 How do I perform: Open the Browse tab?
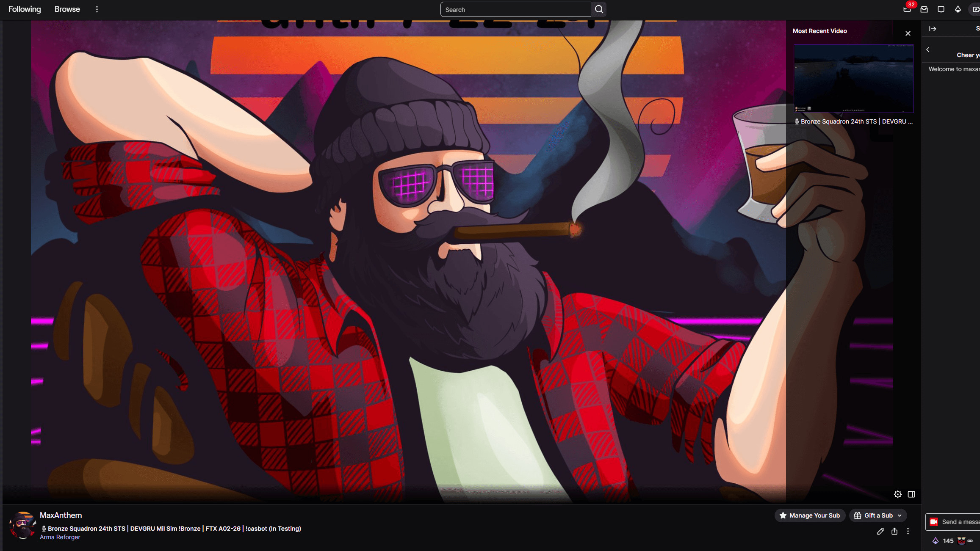(67, 9)
